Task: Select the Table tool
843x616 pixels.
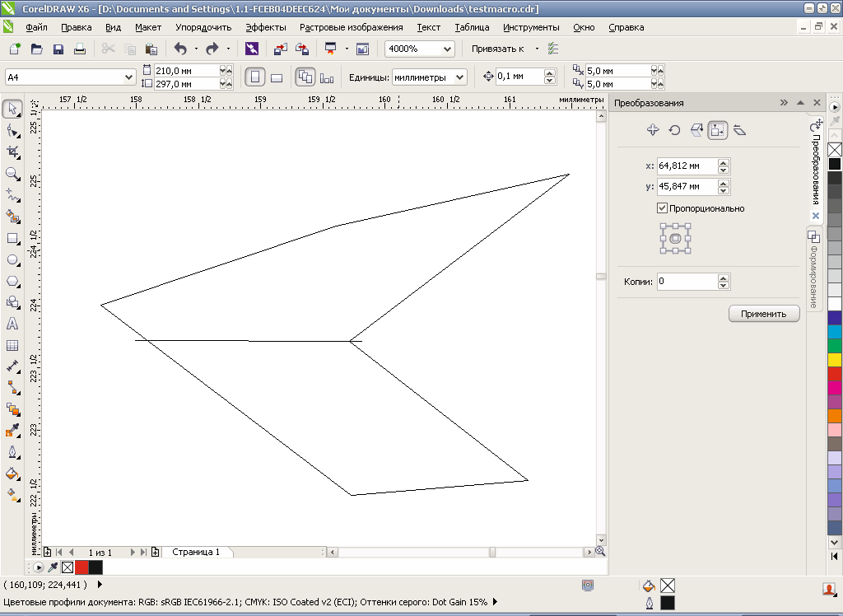Action: coord(12,345)
